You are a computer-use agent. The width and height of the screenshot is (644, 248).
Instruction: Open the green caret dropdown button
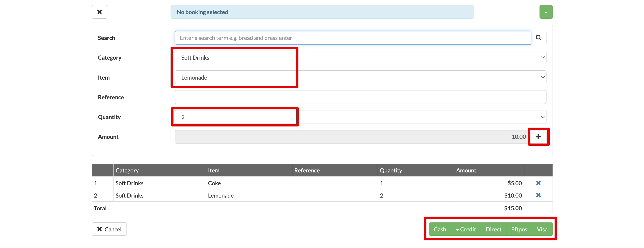546,12
